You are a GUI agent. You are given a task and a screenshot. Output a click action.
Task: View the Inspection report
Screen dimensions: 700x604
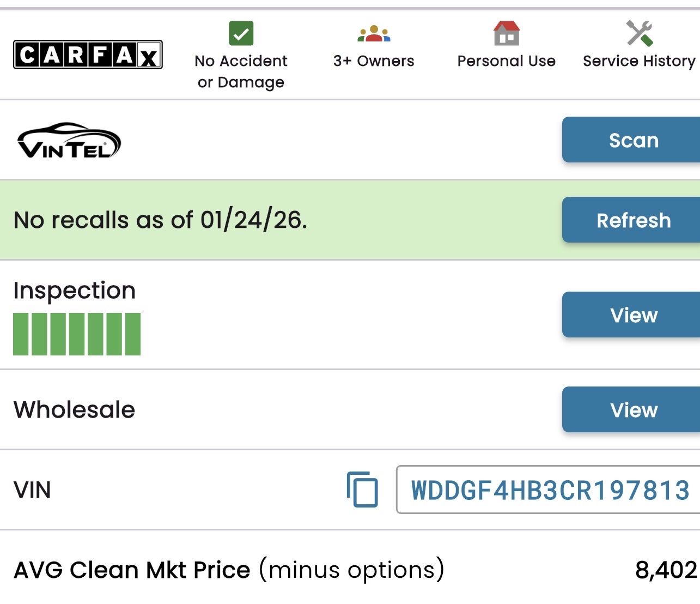click(633, 315)
